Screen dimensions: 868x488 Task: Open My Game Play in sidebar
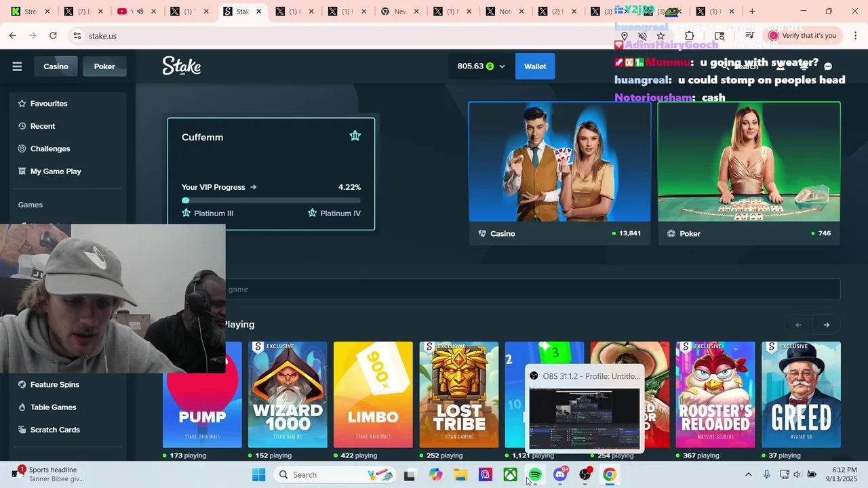[56, 171]
